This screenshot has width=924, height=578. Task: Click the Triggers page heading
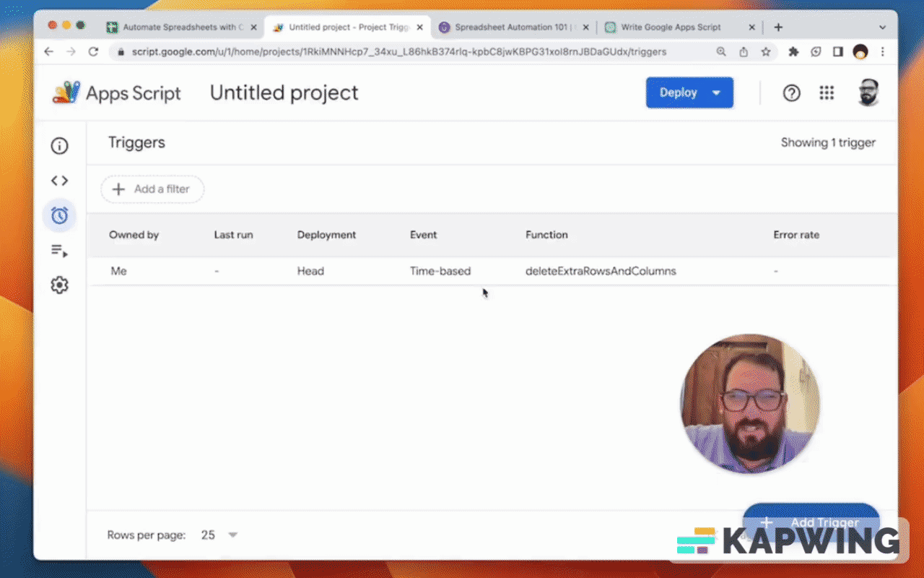click(x=136, y=143)
